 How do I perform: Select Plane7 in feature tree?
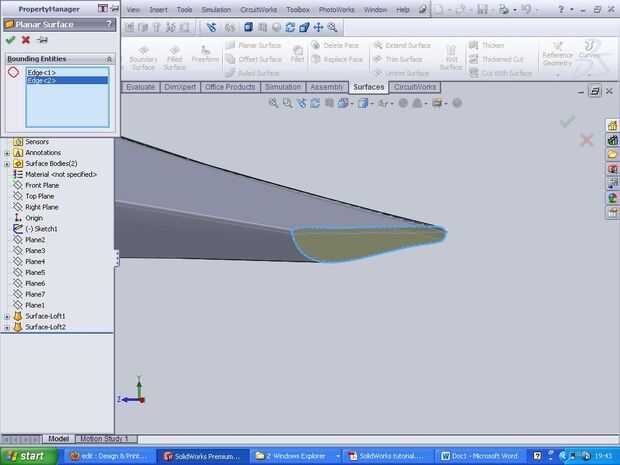[35, 294]
